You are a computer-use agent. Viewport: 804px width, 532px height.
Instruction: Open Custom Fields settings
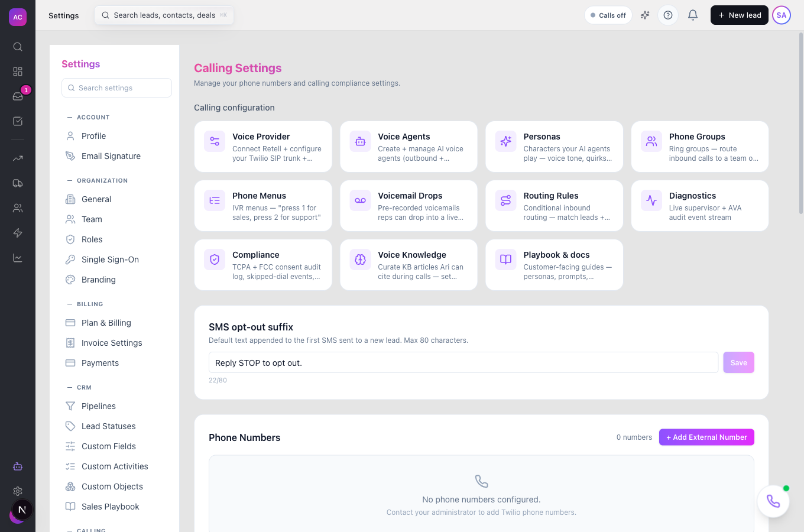point(115,446)
